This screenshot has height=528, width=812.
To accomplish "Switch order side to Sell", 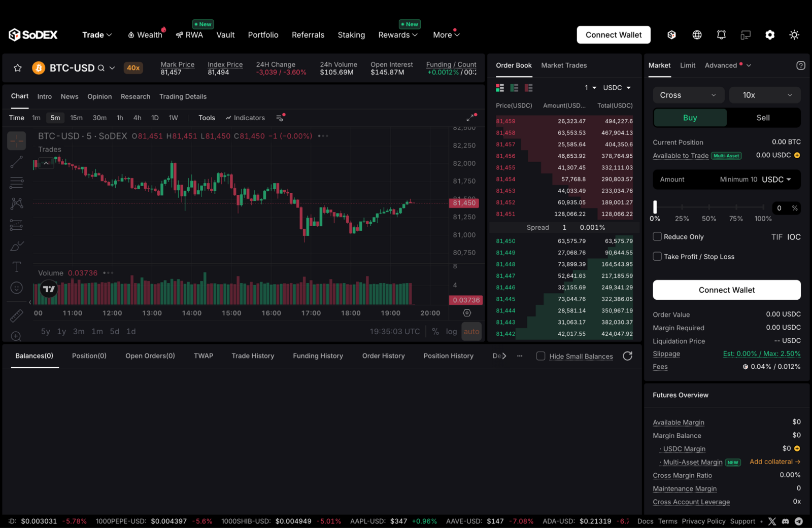I will click(763, 118).
